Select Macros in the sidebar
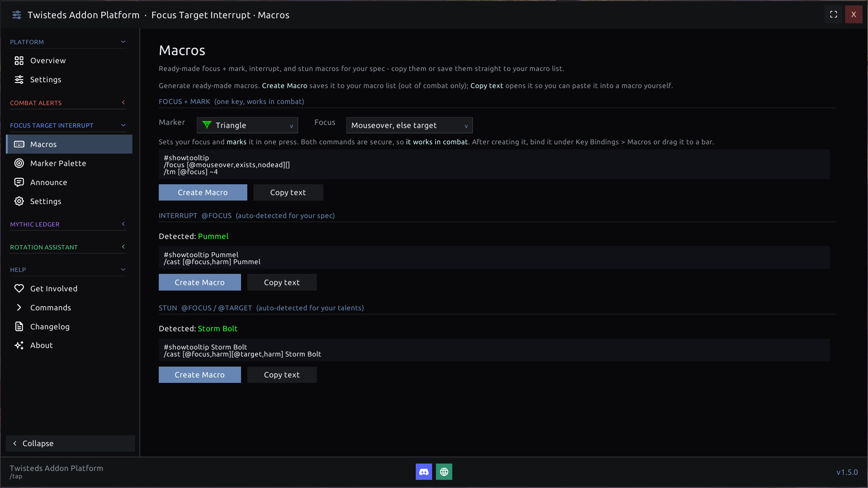 point(69,144)
